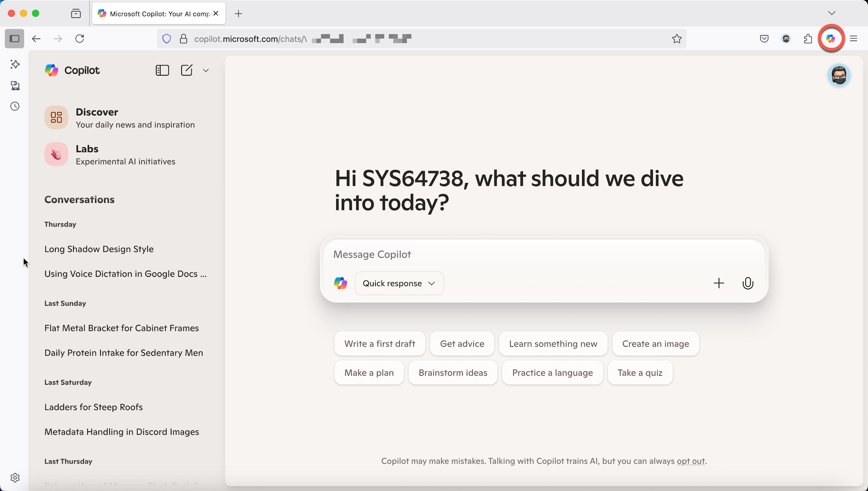Start a new chat with compose icon
The image size is (868, 491).
(187, 70)
